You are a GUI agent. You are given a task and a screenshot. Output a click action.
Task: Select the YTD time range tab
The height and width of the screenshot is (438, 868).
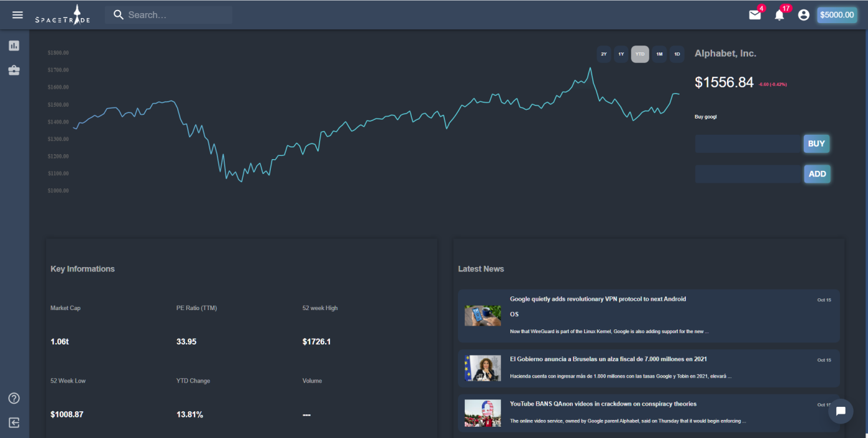coord(640,54)
